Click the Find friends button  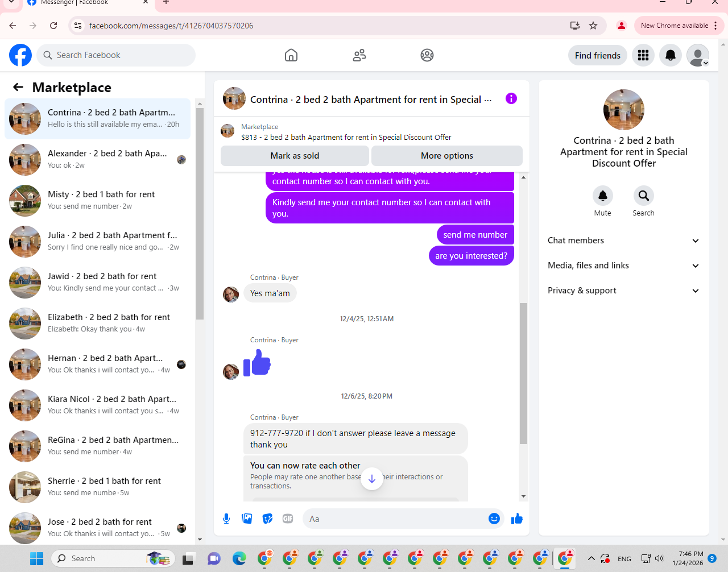[x=598, y=55]
